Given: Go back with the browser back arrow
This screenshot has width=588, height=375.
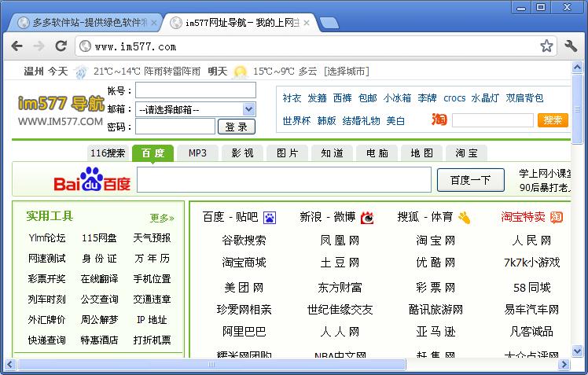Looking at the screenshot, I should [17, 46].
